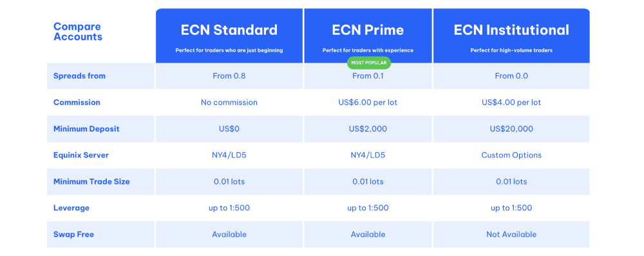This screenshot has height=256, width=644.
Task: Click the US$6.00 per lot cell
Action: tap(368, 103)
